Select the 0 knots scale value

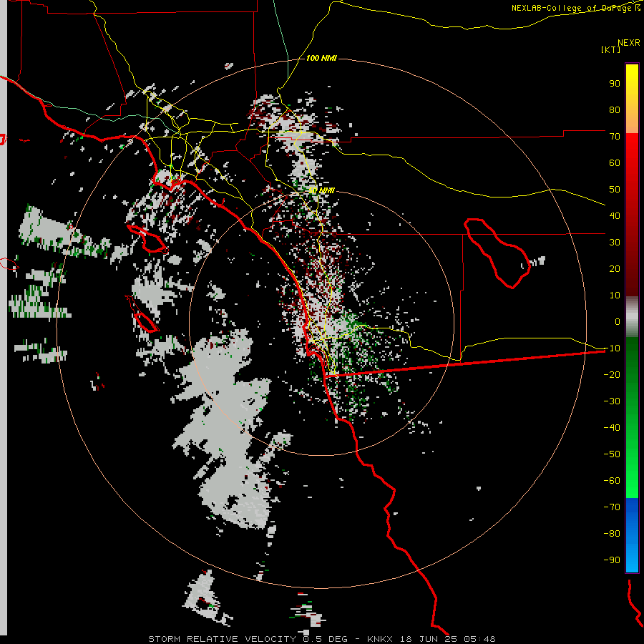pyautogui.click(x=618, y=321)
